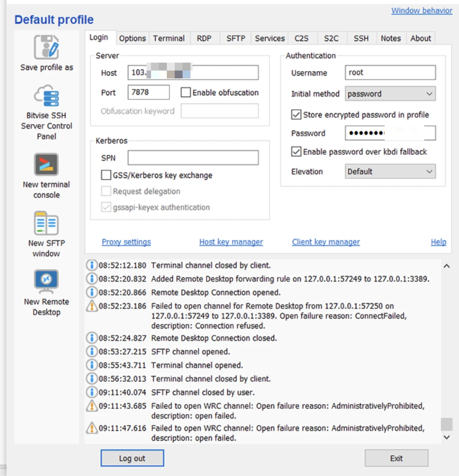Click warning icon for 08:52:23.186 log entry
The width and height of the screenshot is (459, 476).
click(x=91, y=306)
